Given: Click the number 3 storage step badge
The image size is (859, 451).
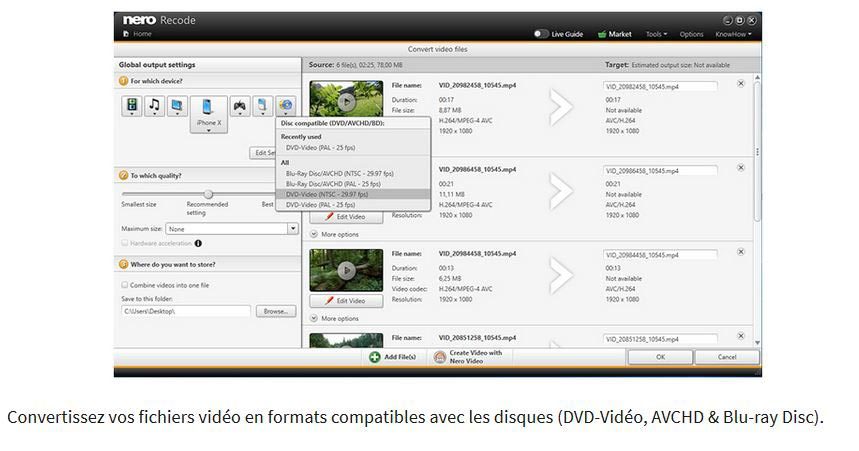Looking at the screenshot, I should coord(123,265).
